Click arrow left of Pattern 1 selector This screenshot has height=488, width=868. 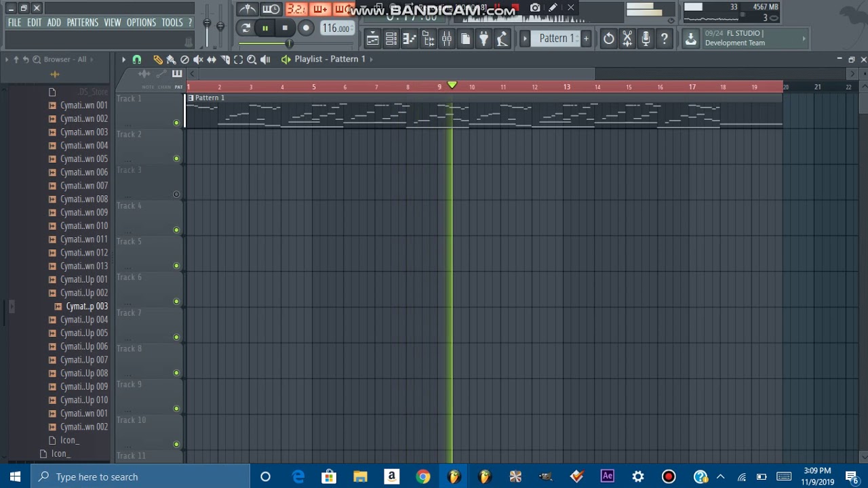[525, 39]
